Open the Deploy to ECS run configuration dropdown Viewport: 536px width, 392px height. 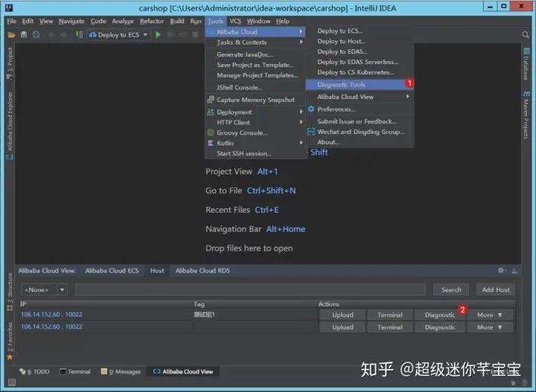(118, 35)
